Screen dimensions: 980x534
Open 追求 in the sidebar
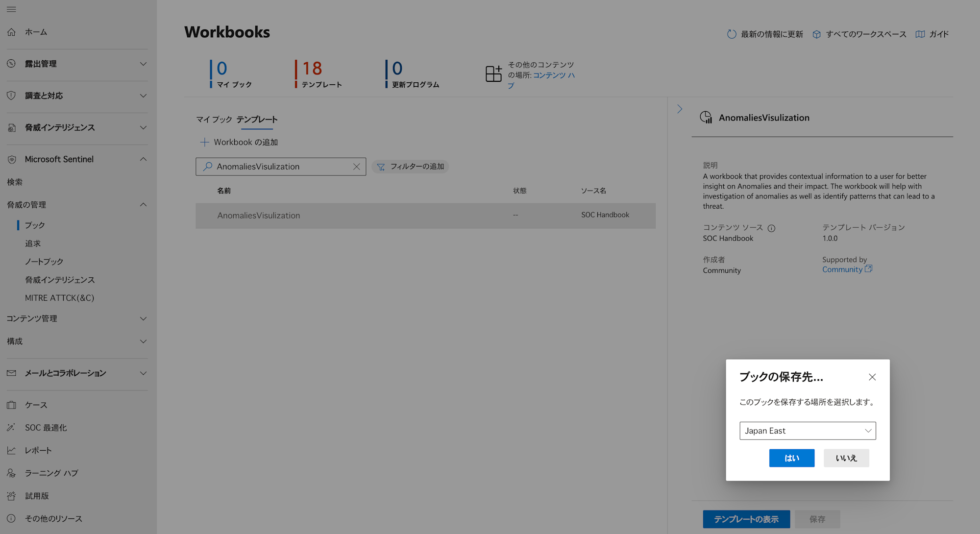point(33,243)
